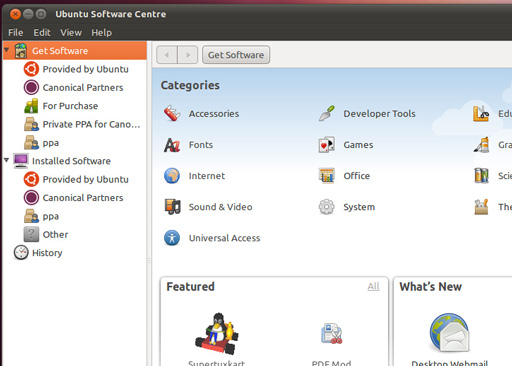Open the Internet category label

207,176
